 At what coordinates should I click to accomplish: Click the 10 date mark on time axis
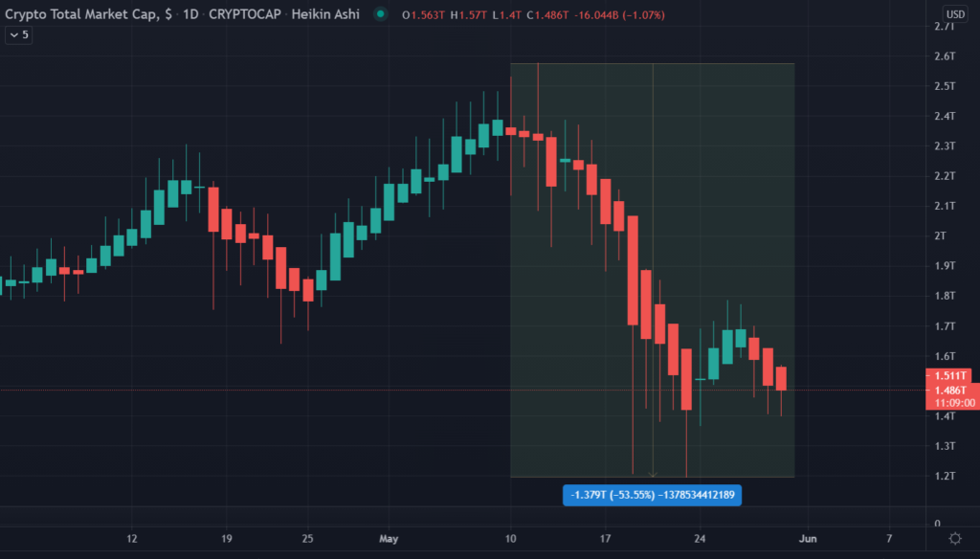pos(511,538)
